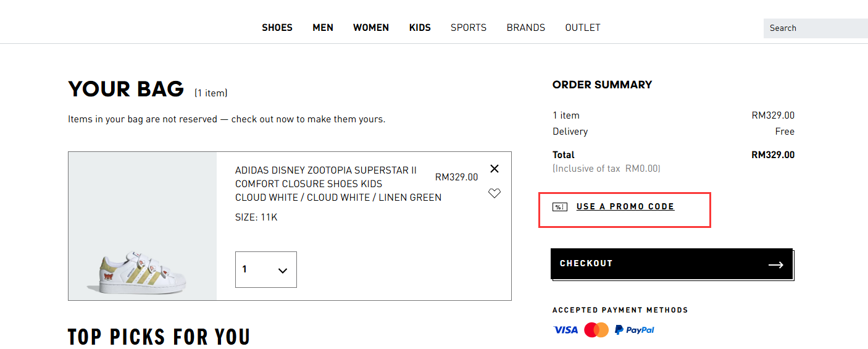Go to the SPORTS section
868x349 pixels.
[x=469, y=28]
